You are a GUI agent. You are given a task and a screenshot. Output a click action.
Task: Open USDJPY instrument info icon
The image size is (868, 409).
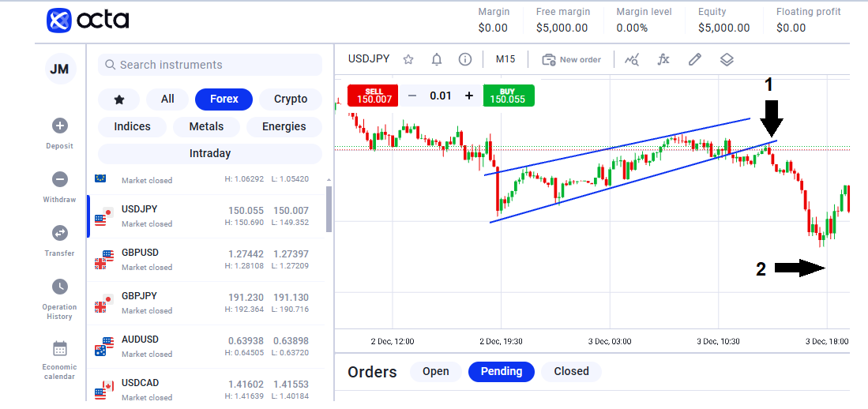[465, 59]
